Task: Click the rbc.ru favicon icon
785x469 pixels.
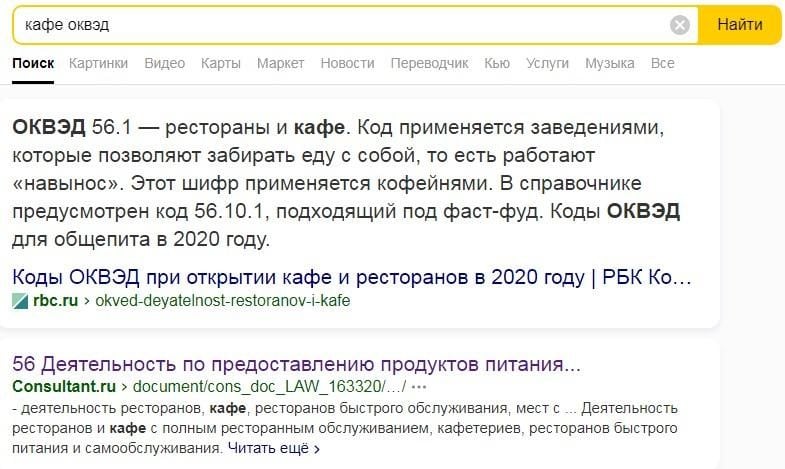Action: click(20, 301)
